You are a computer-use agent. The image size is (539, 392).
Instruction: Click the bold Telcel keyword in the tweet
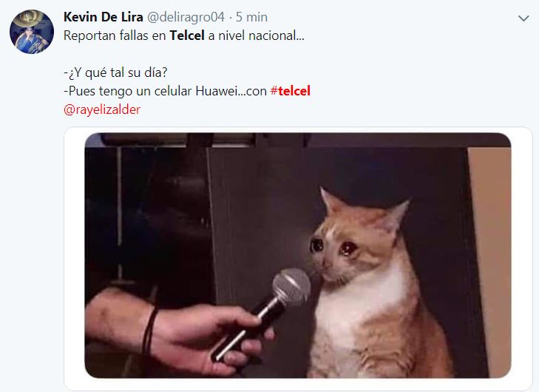[x=187, y=36]
